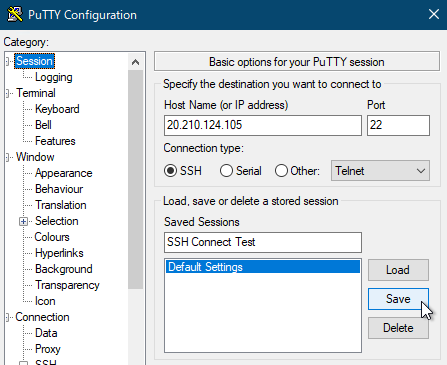The width and height of the screenshot is (447, 365).
Task: Click the Saved Sessions name field
Action: (x=263, y=242)
